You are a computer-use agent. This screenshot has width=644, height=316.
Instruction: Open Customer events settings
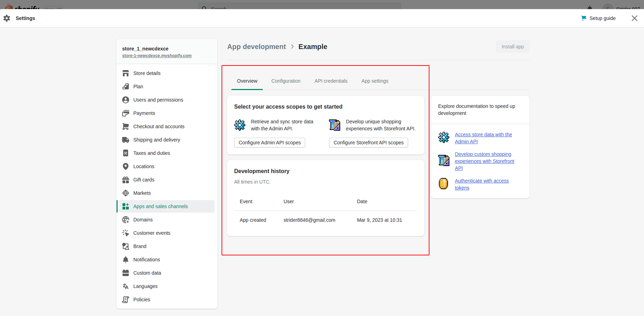pos(167,233)
